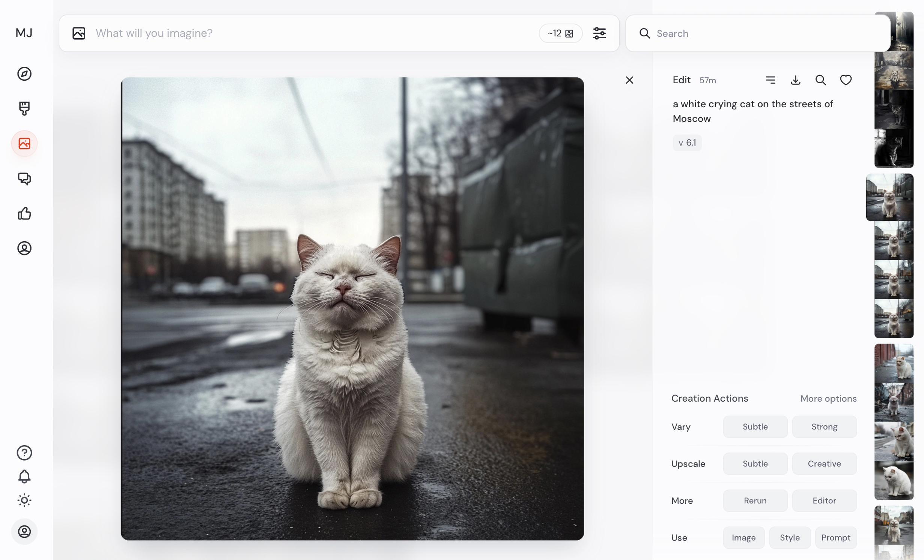
Task: Open the chat/comments icon in sidebar
Action: click(24, 179)
